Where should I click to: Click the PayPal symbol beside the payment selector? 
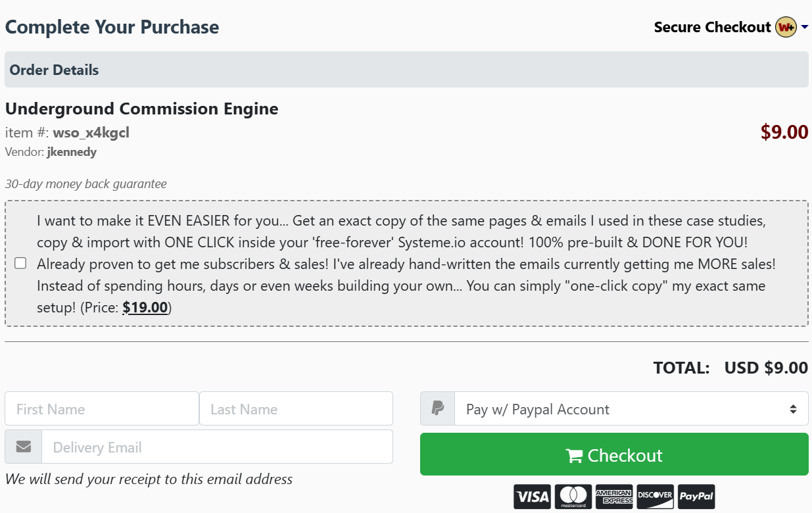pyautogui.click(x=437, y=408)
